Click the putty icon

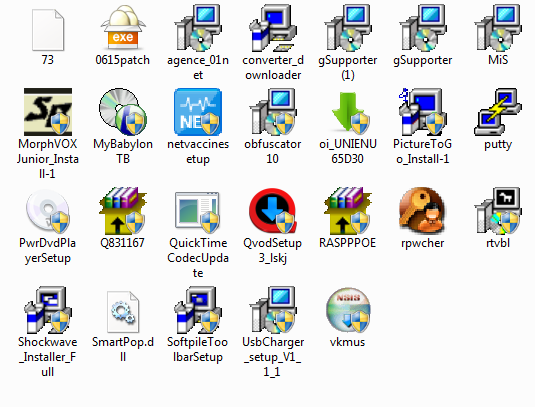[x=498, y=112]
